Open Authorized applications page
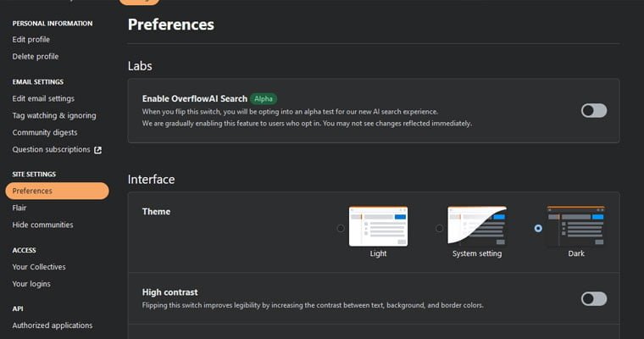 [53, 325]
